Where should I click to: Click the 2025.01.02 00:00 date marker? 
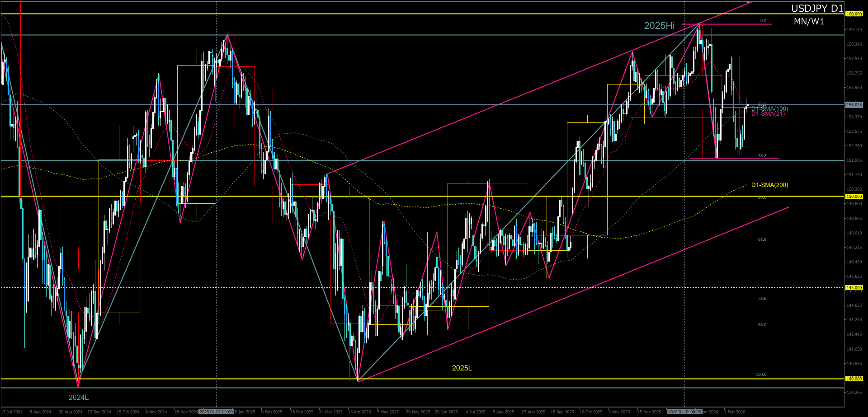pos(216,412)
